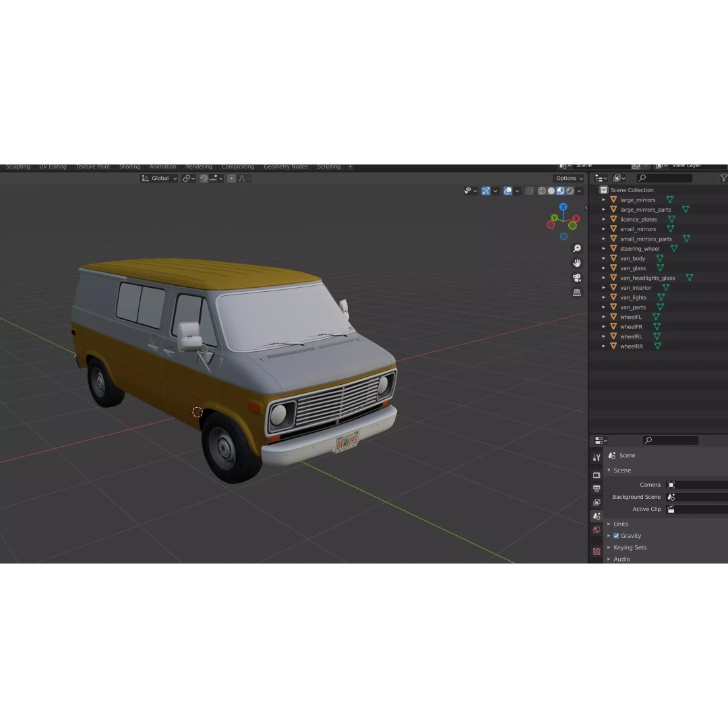
Task: Enable the Gravity checkbox
Action: (x=616, y=535)
